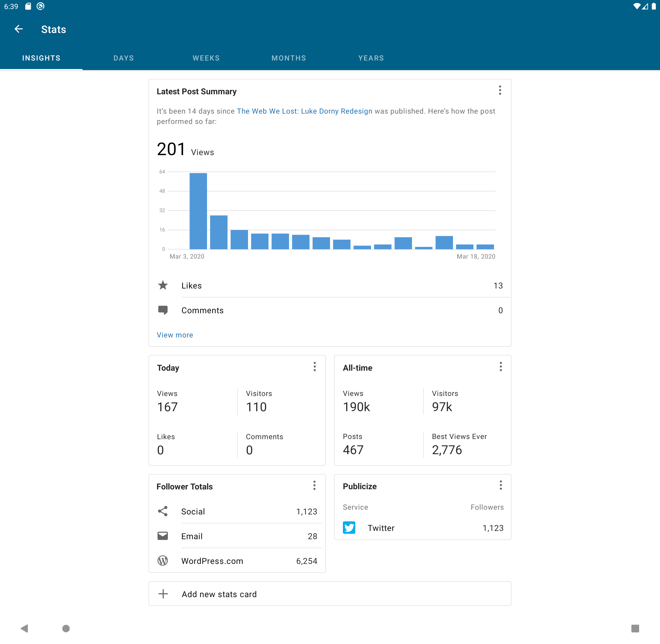Open Latest Post Summary overflow menu
The height and width of the screenshot is (644, 660).
pyautogui.click(x=500, y=90)
